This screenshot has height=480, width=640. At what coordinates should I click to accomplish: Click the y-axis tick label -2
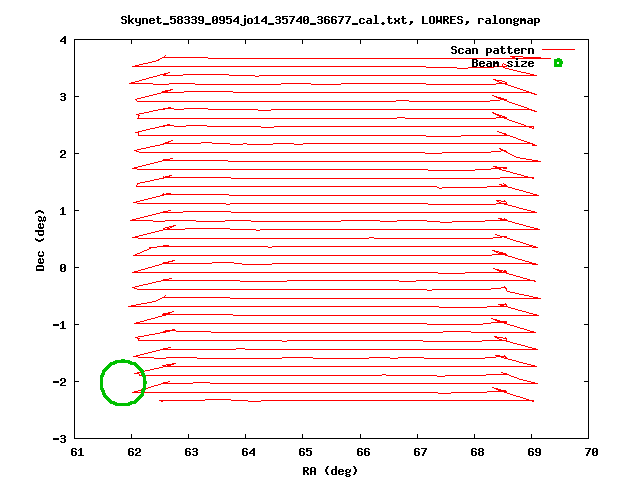[60, 382]
